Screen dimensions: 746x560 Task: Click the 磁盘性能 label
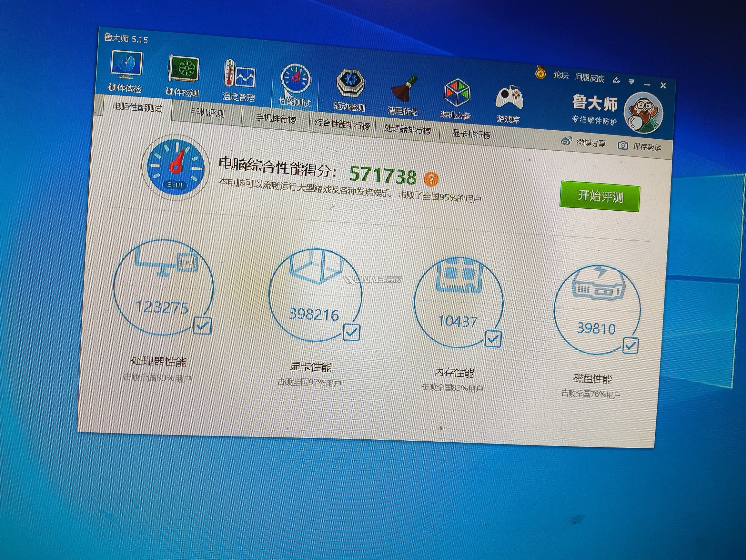[x=592, y=379]
